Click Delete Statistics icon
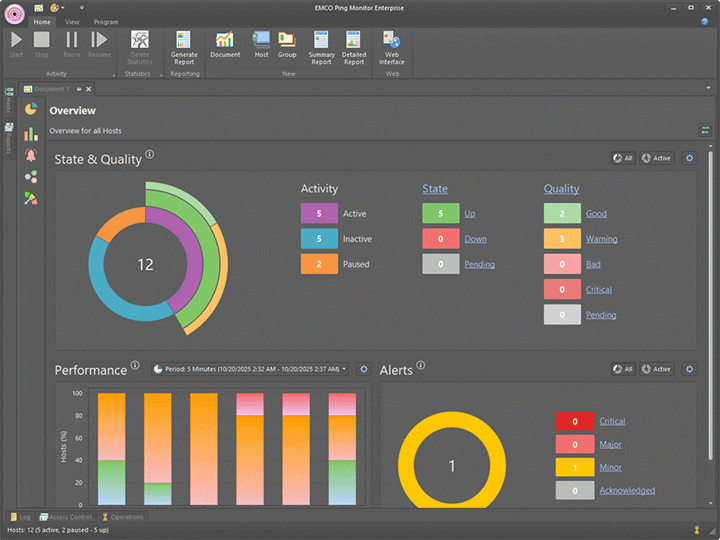 (x=140, y=40)
